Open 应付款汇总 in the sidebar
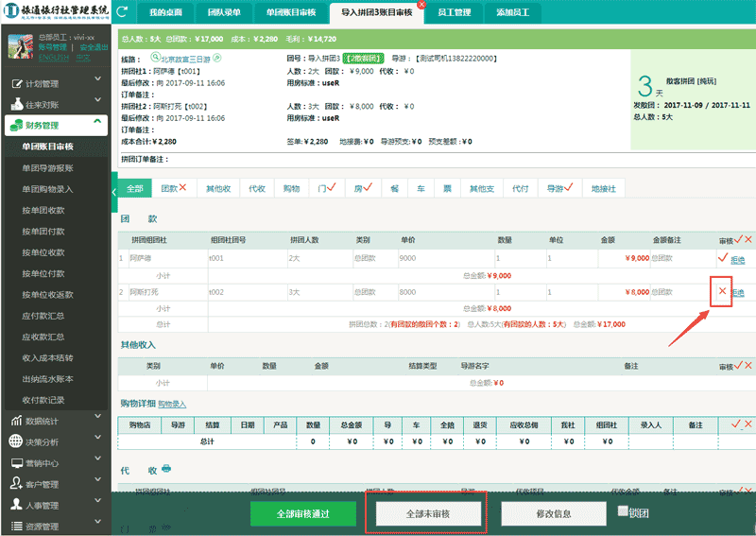 point(43,316)
